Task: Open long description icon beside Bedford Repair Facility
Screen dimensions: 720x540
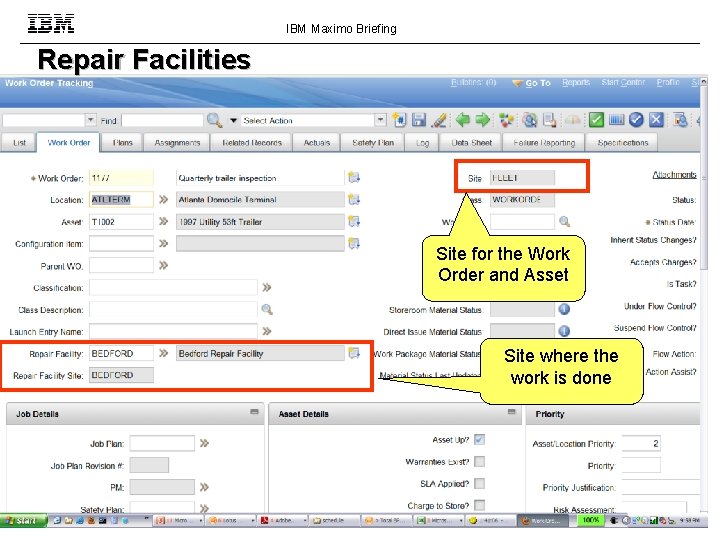Action: click(x=354, y=353)
